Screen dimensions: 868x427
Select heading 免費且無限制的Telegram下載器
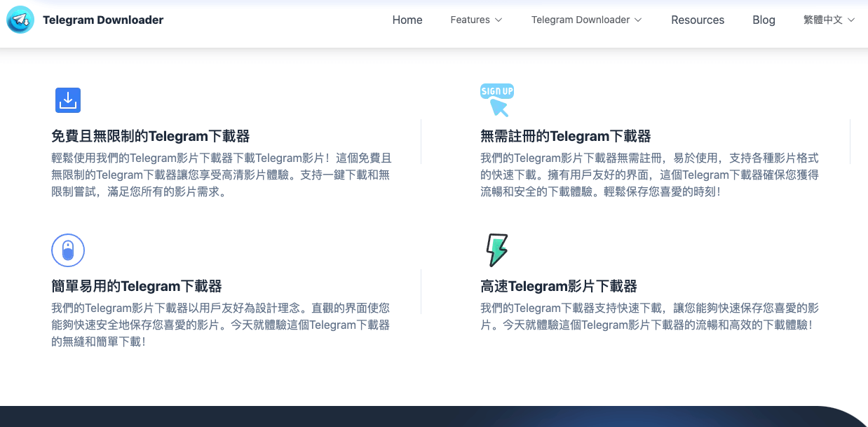[x=151, y=136]
